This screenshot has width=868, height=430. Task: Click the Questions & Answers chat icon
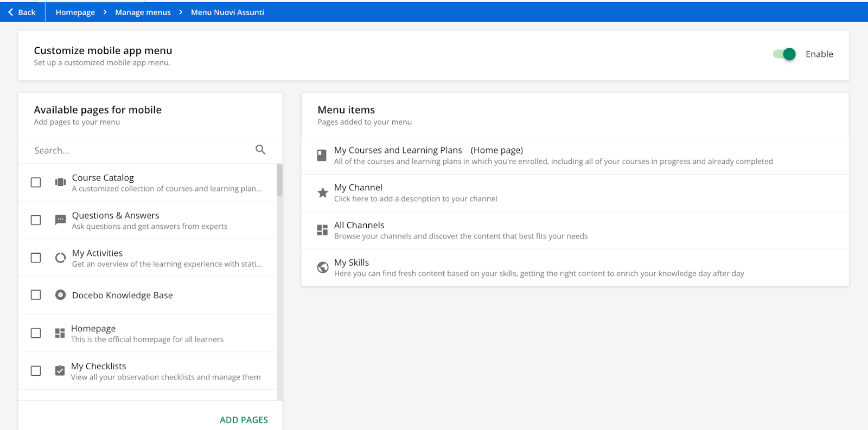pos(60,220)
